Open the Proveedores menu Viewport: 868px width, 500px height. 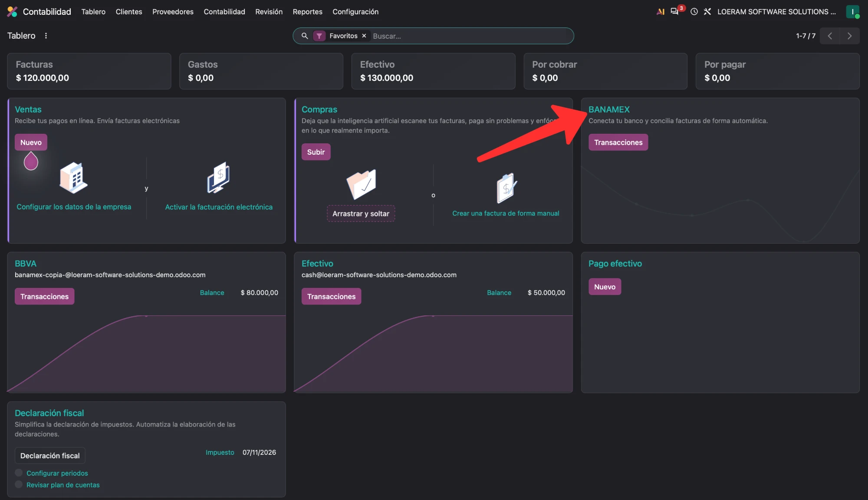[173, 12]
